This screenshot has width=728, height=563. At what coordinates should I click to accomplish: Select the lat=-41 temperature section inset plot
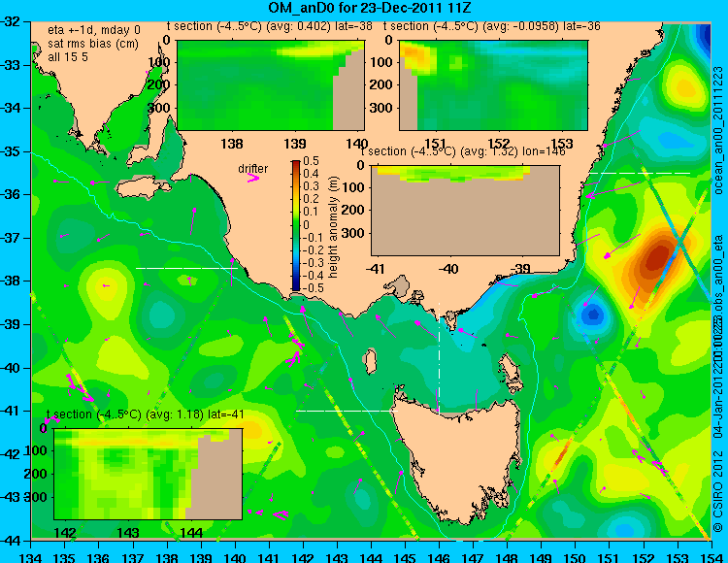(x=149, y=474)
